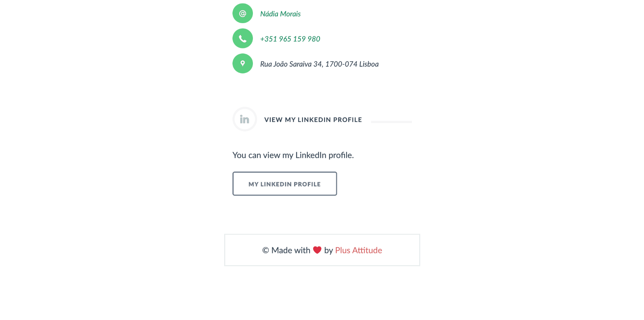
Task: Click the grey LinkedIn circle icon
Action: click(x=245, y=119)
